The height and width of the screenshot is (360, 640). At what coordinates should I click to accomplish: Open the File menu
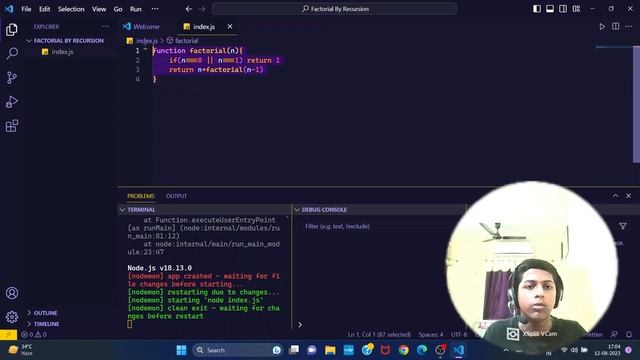[x=26, y=9]
